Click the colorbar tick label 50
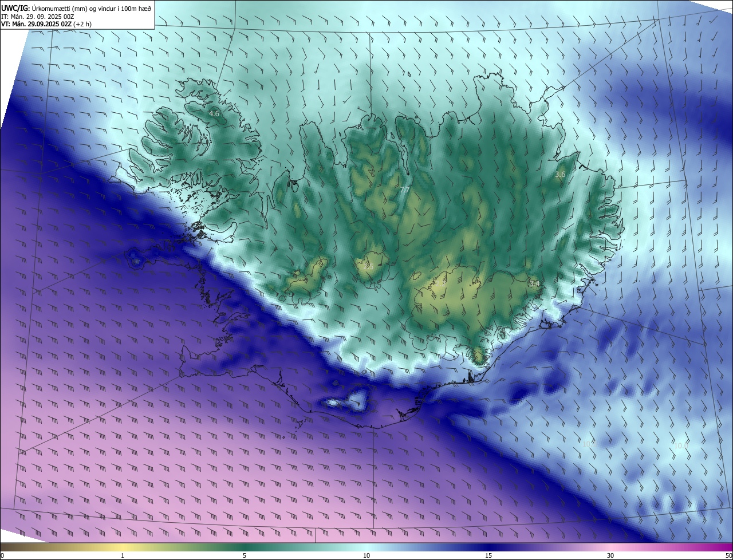Image resolution: width=733 pixels, height=560 pixels. coord(728,555)
